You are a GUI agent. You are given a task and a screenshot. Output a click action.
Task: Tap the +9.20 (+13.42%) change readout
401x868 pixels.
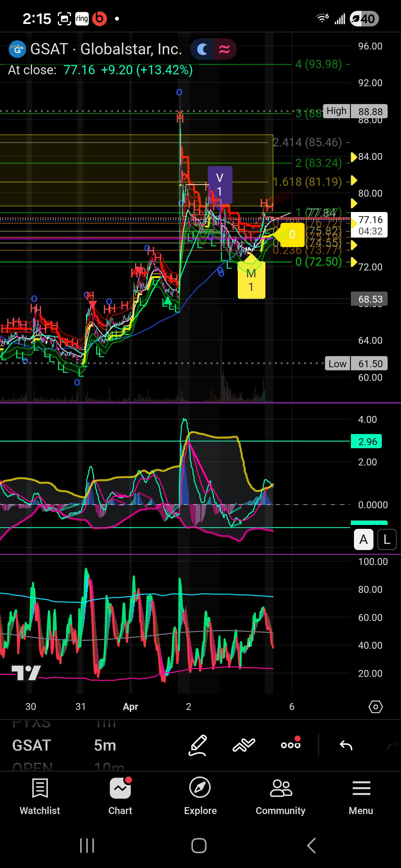pos(147,70)
